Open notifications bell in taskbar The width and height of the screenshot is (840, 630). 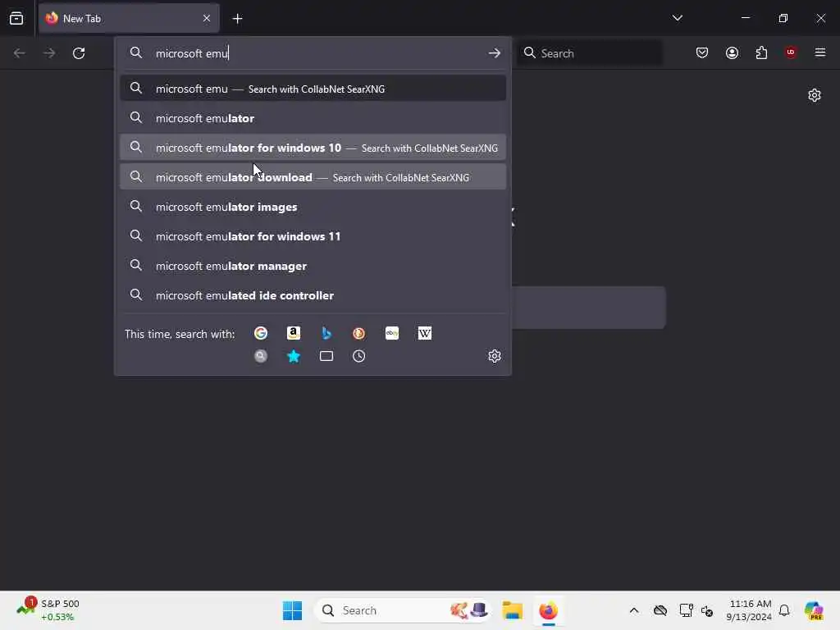783,610
